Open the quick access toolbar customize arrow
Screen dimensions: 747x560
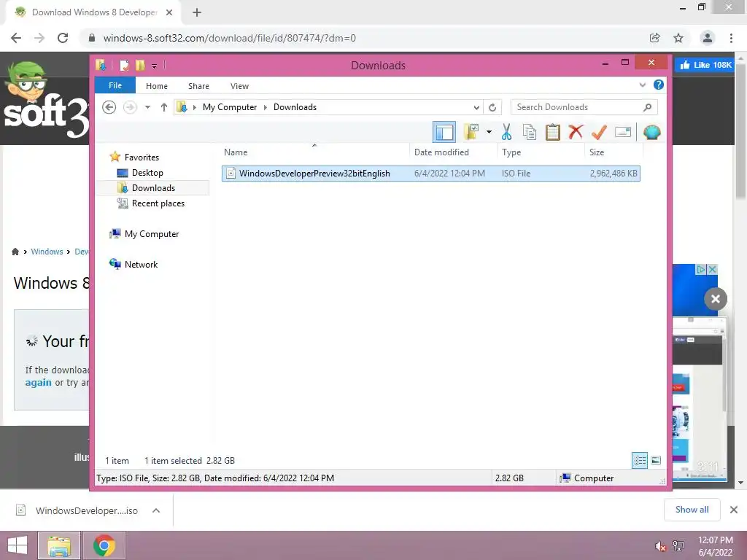pyautogui.click(x=155, y=66)
